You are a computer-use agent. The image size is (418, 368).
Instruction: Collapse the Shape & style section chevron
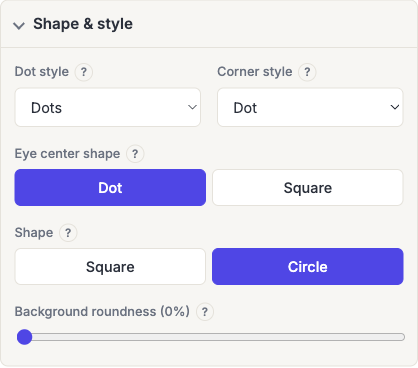[x=19, y=25]
